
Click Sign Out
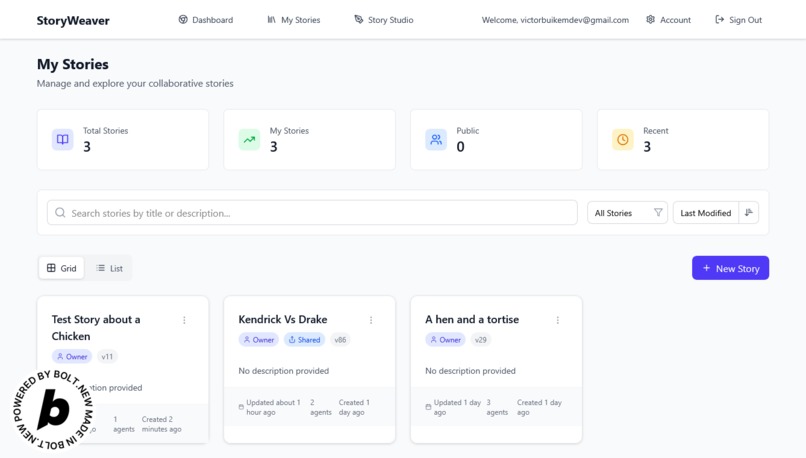[739, 20]
